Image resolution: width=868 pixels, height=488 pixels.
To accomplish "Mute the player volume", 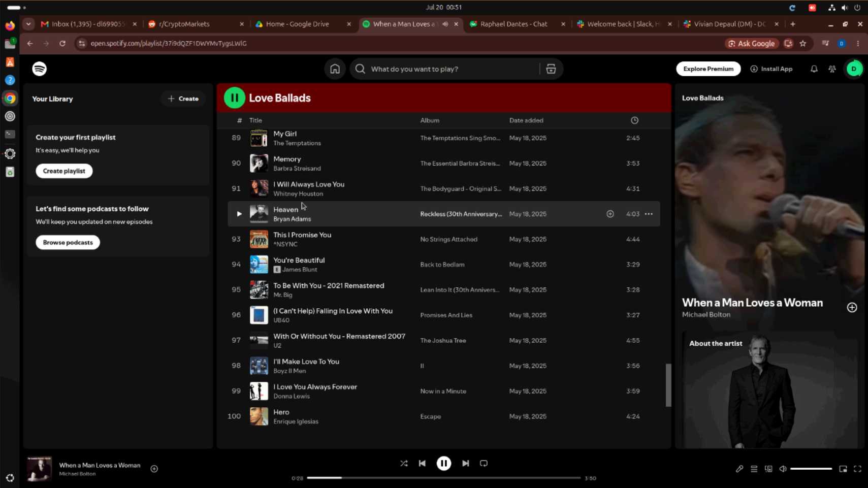I will [x=783, y=469].
